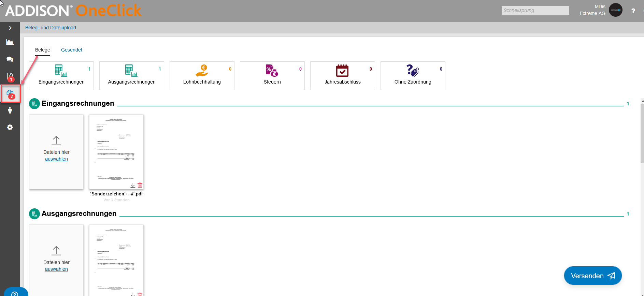Switch to the Belege tab
The height and width of the screenshot is (296, 644).
click(43, 50)
